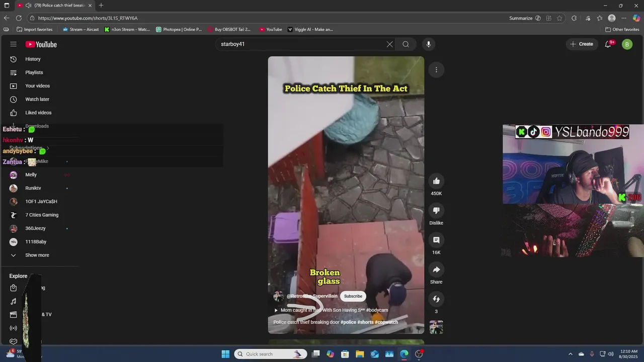This screenshot has width=644, height=362.
Task: Open the Remix button on the short
Action: 436,299
